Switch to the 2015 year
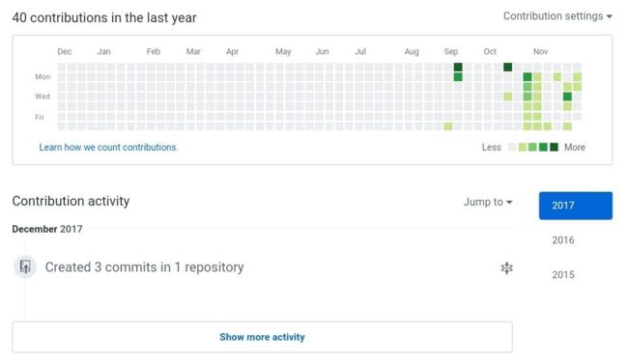The height and width of the screenshot is (364, 628). coord(562,275)
